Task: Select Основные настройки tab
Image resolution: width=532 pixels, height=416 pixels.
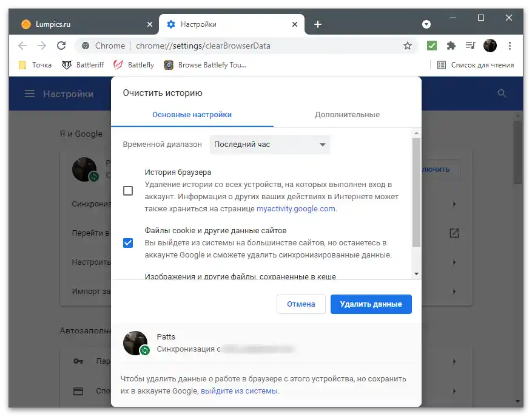Action: (x=192, y=115)
